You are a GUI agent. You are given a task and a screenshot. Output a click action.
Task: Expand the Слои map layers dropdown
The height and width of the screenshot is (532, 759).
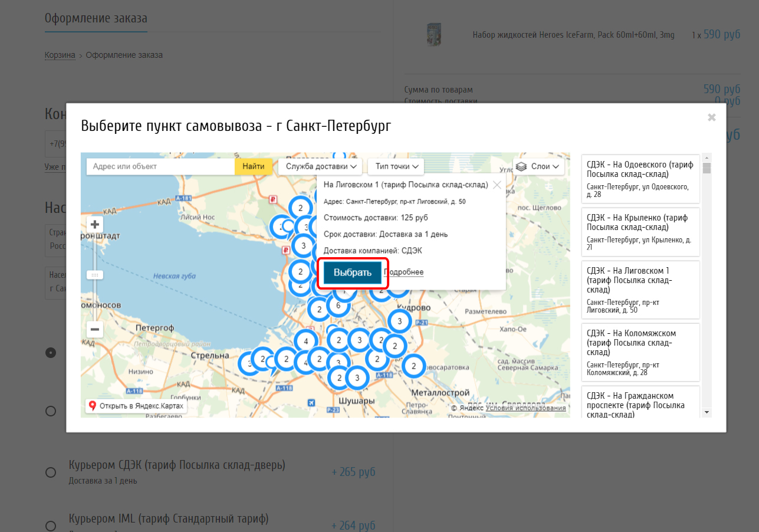(x=538, y=166)
